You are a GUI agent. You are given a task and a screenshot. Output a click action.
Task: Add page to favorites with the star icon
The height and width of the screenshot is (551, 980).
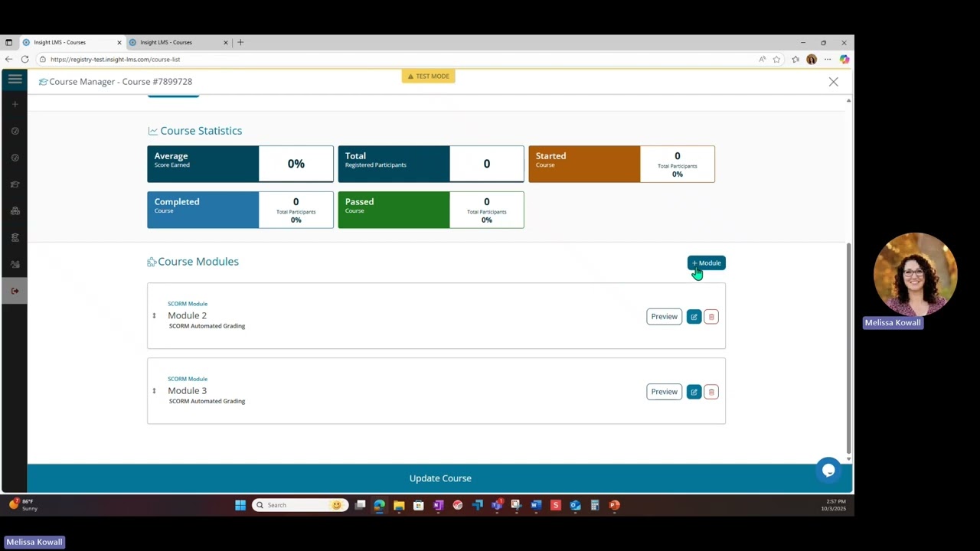(776, 60)
